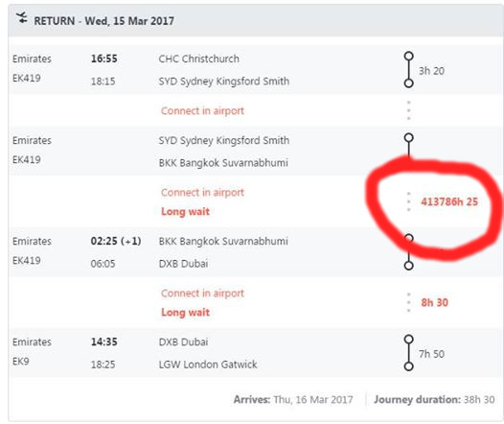
Task: Click the Long wait warning under Dubai
Action: click(x=186, y=312)
